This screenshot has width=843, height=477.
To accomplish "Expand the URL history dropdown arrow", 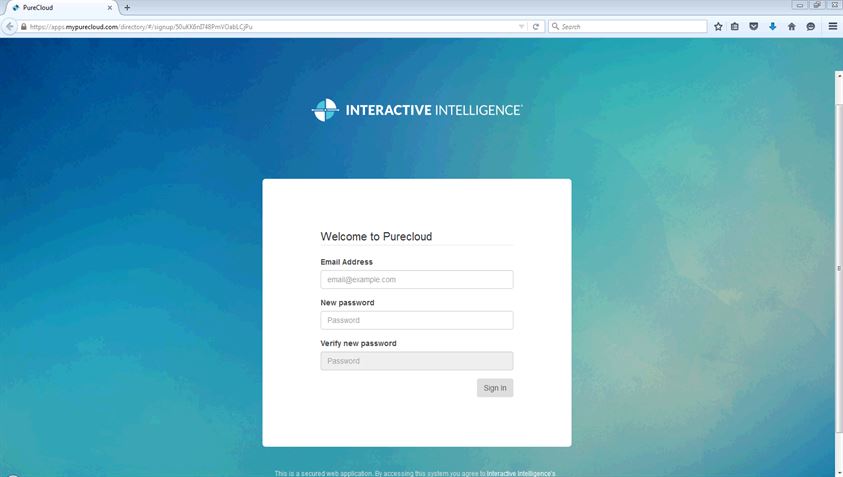I will tap(521, 27).
